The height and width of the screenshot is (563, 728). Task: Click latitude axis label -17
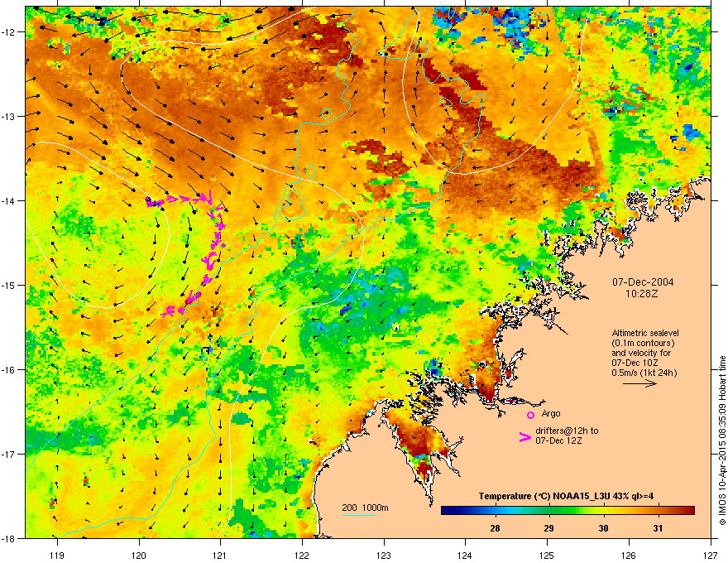[9, 454]
